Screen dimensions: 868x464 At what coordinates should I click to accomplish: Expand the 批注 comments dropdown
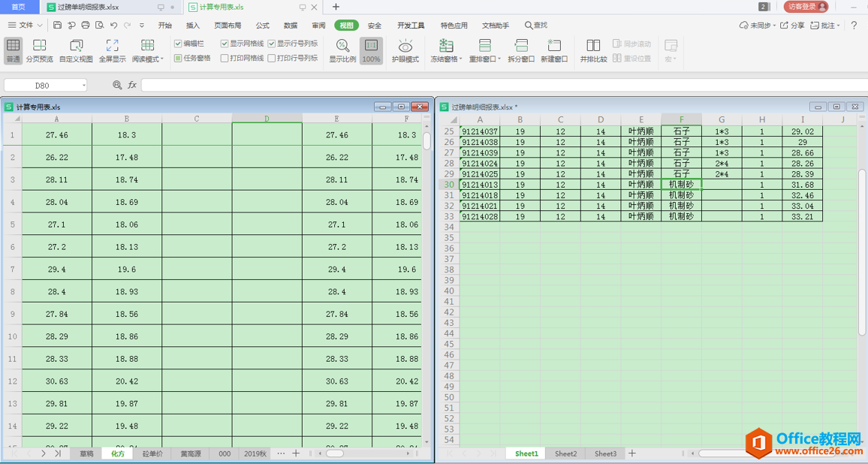(838, 26)
